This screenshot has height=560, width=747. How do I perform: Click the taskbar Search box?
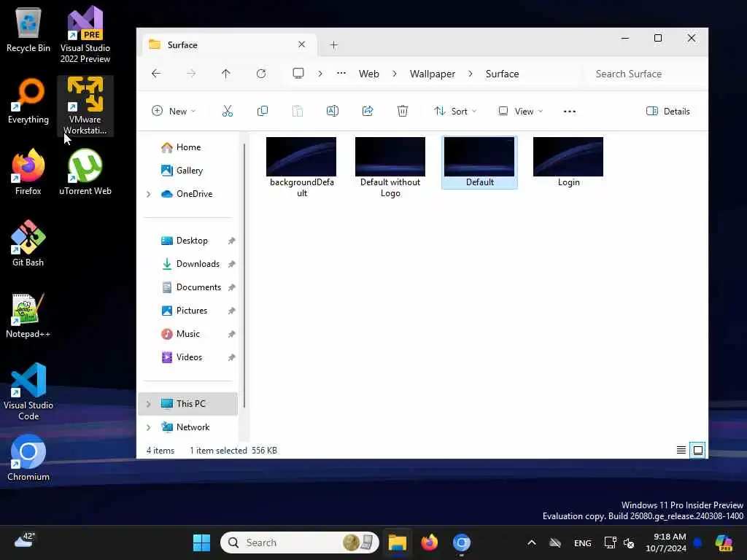click(300, 542)
